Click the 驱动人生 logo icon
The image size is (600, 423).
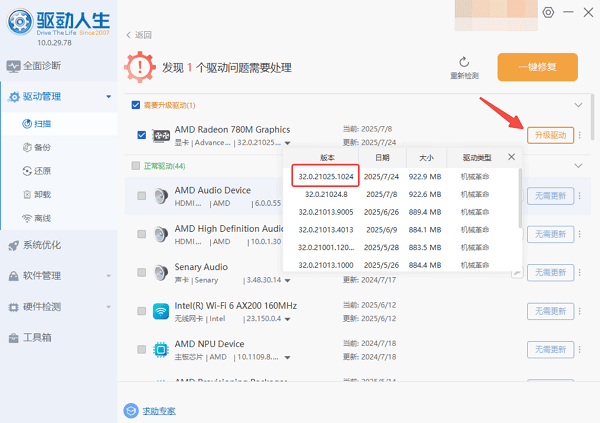[20, 22]
